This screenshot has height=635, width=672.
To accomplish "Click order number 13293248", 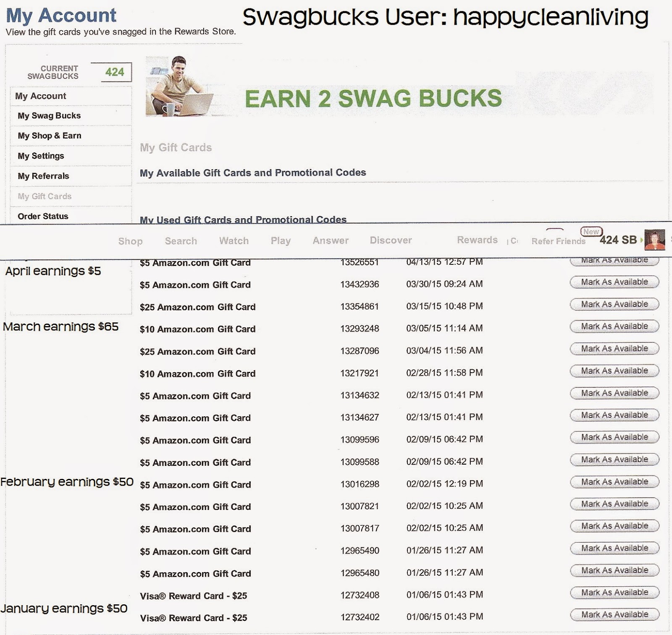I will 360,329.
